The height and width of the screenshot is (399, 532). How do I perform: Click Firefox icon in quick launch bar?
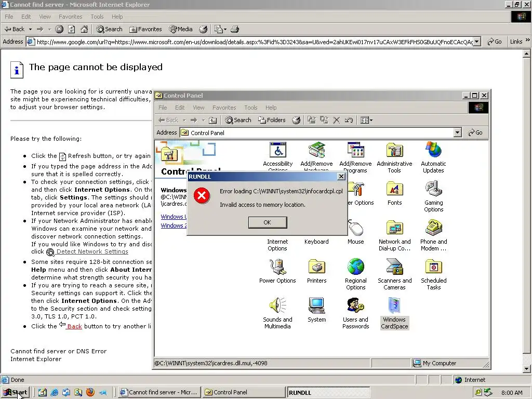coord(90,392)
